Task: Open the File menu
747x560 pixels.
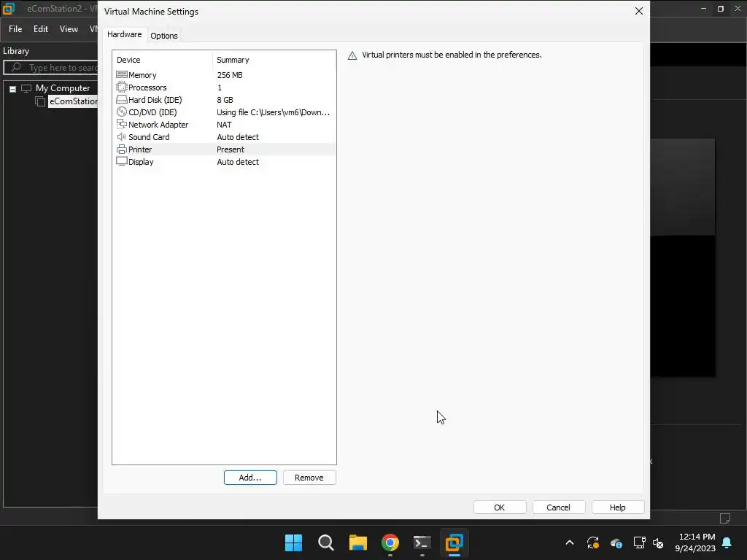Action: [x=15, y=29]
